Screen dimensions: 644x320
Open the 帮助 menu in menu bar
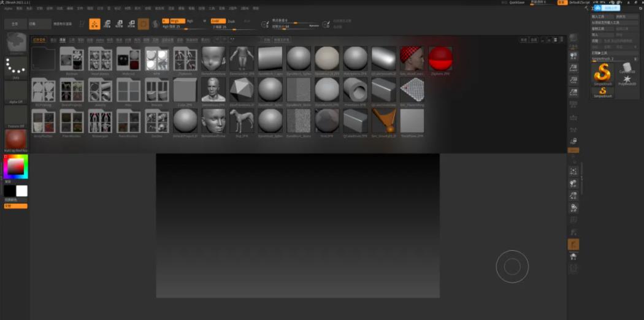(x=256, y=8)
